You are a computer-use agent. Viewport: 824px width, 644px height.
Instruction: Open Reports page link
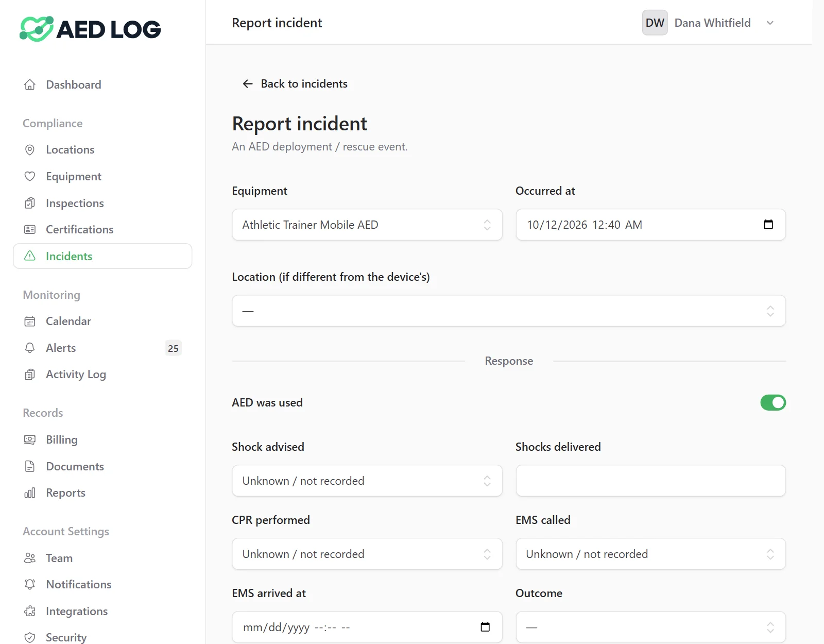102,493
